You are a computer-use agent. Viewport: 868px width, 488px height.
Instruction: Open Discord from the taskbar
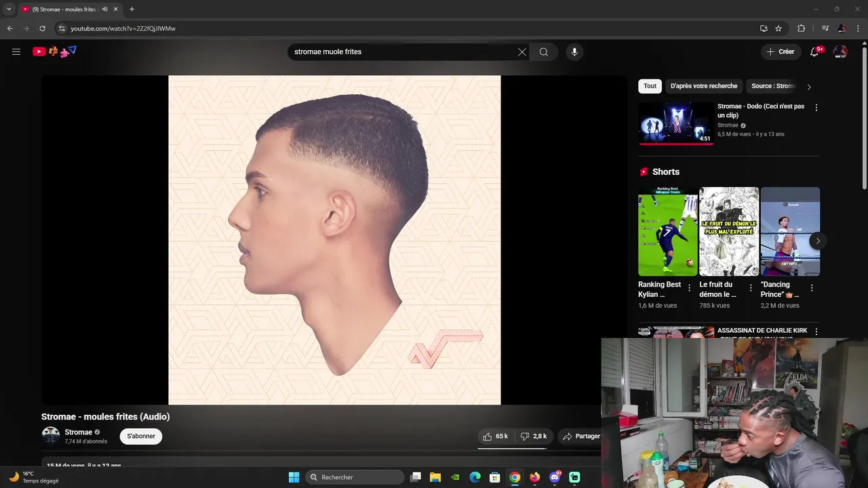pos(555,477)
